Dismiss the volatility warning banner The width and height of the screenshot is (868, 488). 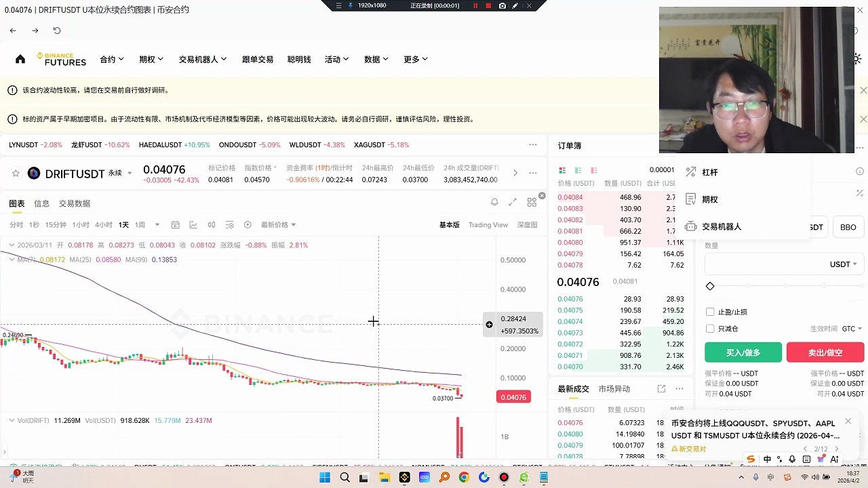[x=863, y=90]
